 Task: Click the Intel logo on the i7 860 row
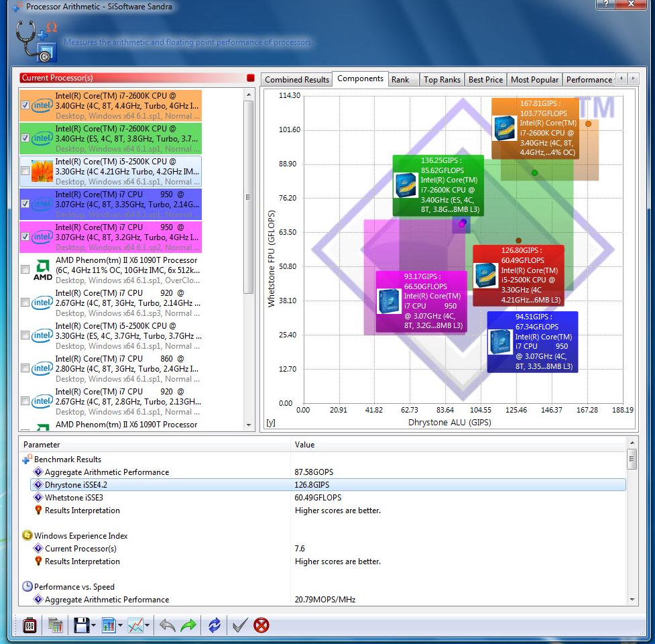[x=42, y=368]
